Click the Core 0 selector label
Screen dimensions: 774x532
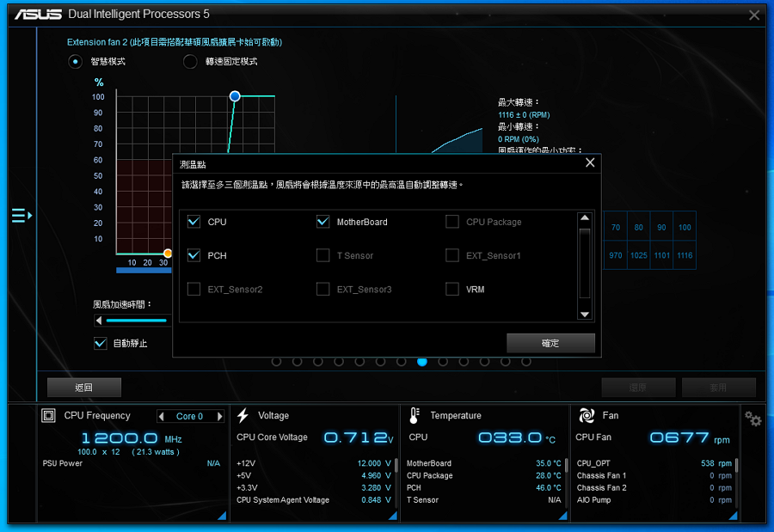point(190,417)
